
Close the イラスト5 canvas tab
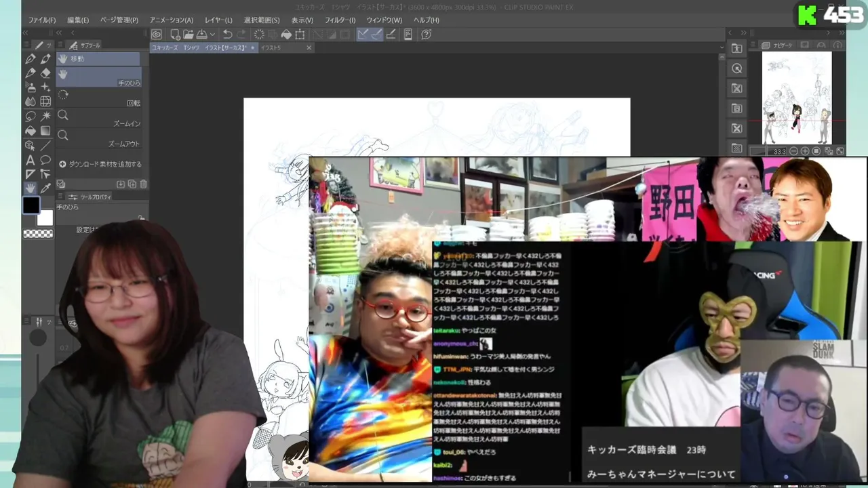(x=309, y=48)
